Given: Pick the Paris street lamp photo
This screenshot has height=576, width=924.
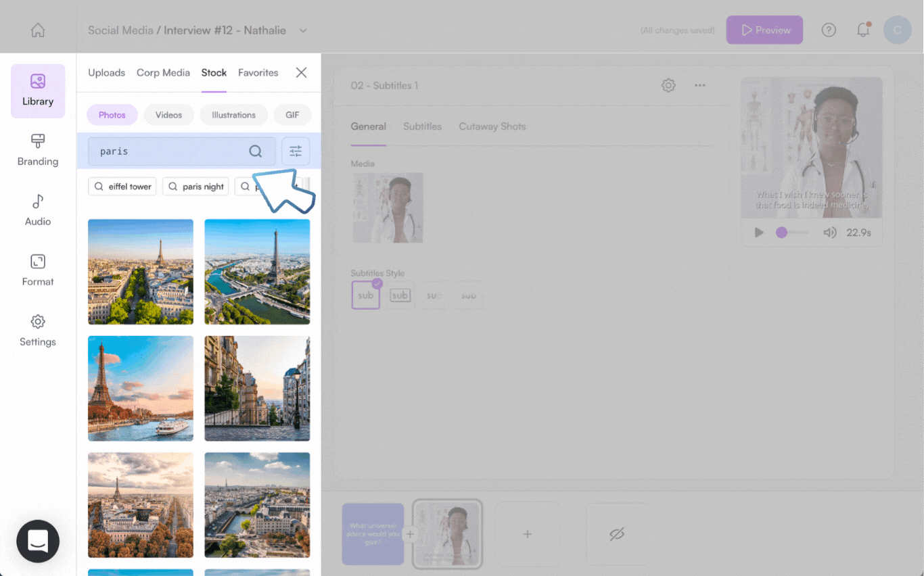Looking at the screenshot, I should pos(257,389).
